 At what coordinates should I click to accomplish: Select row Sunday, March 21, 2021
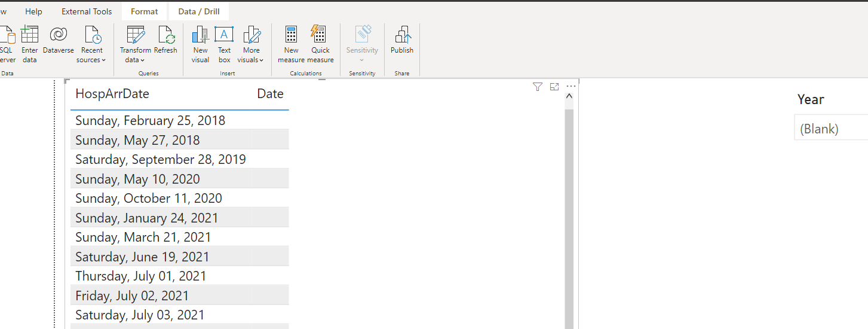coord(180,237)
